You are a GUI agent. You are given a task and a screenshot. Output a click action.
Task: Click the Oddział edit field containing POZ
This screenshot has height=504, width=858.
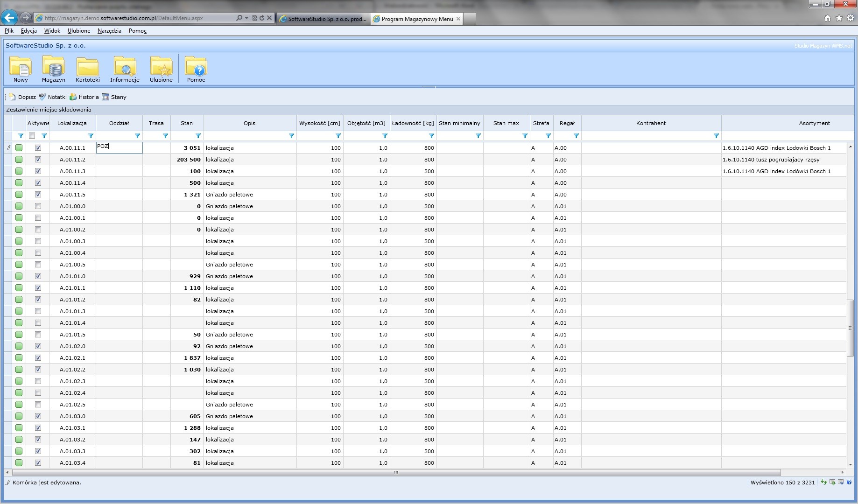click(119, 147)
